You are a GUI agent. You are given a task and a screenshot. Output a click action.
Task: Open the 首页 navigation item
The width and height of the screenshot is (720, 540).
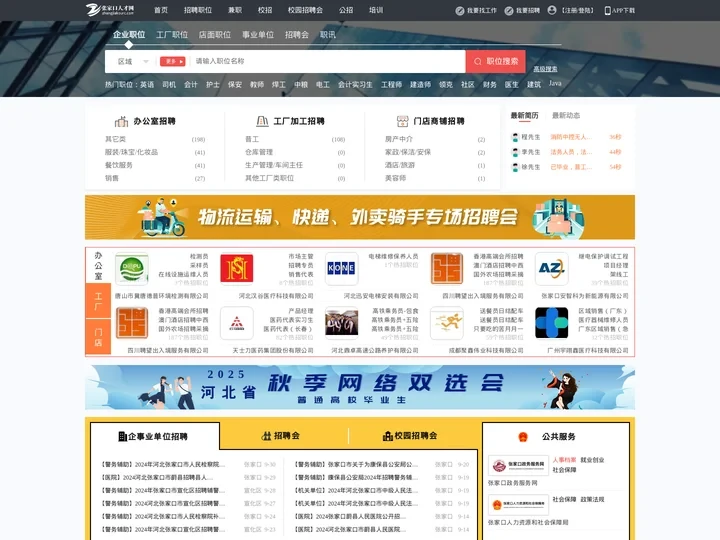click(161, 10)
